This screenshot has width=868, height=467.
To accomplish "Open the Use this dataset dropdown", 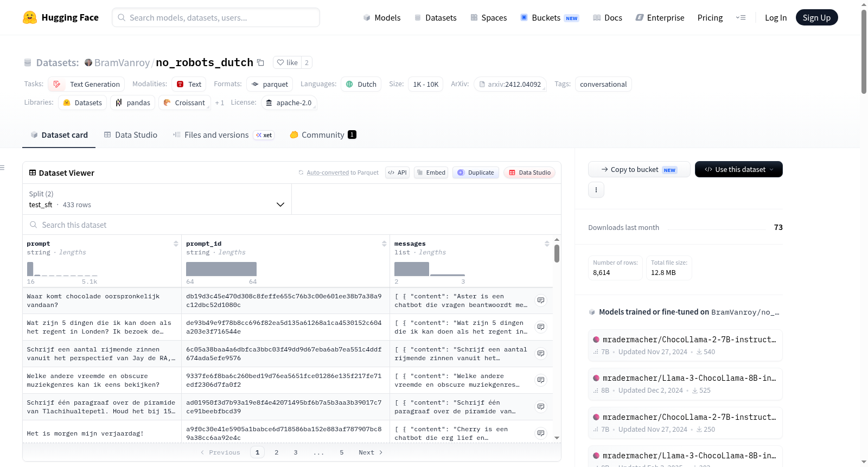I will pos(739,169).
